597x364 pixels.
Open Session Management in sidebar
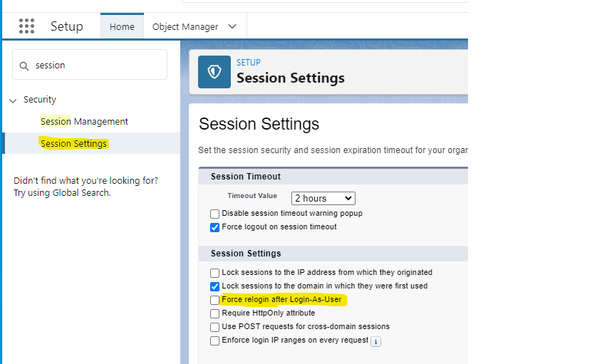(84, 122)
